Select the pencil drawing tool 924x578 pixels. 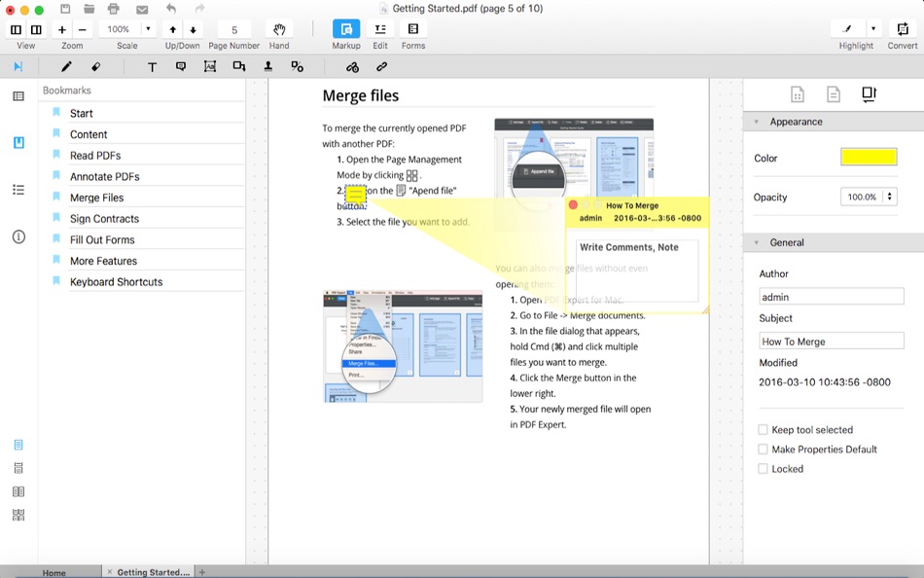66,66
